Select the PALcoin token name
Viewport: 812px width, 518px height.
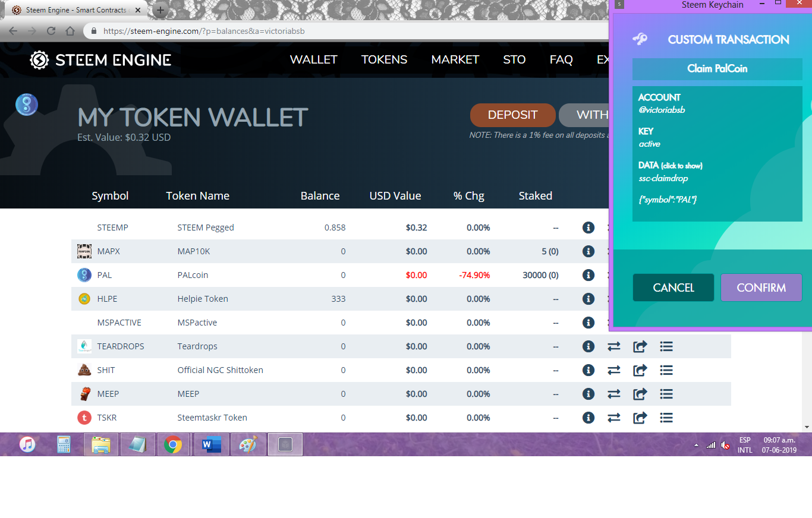coord(193,275)
